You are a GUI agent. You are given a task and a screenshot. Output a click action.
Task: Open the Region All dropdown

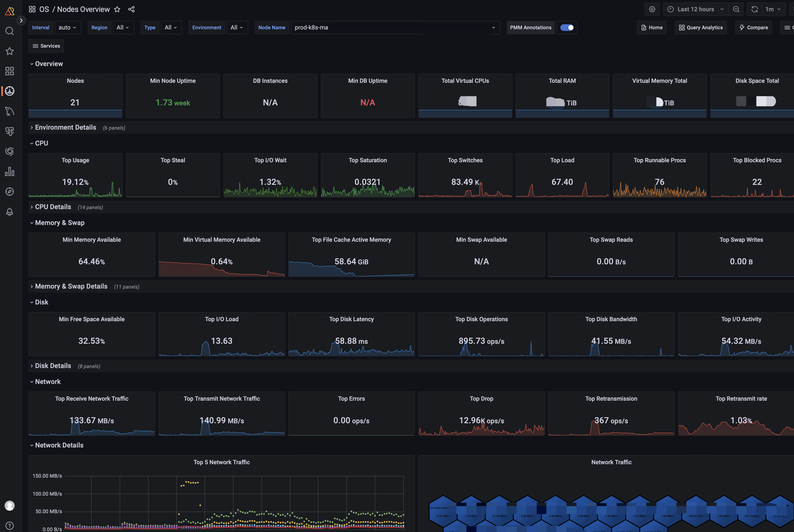[123, 27]
